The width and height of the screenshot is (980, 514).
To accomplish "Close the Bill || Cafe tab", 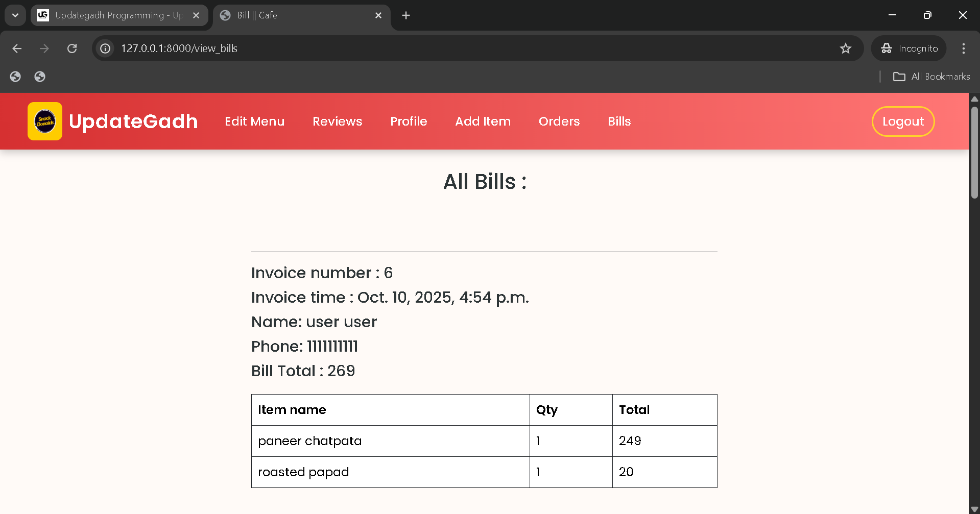I will pyautogui.click(x=378, y=15).
